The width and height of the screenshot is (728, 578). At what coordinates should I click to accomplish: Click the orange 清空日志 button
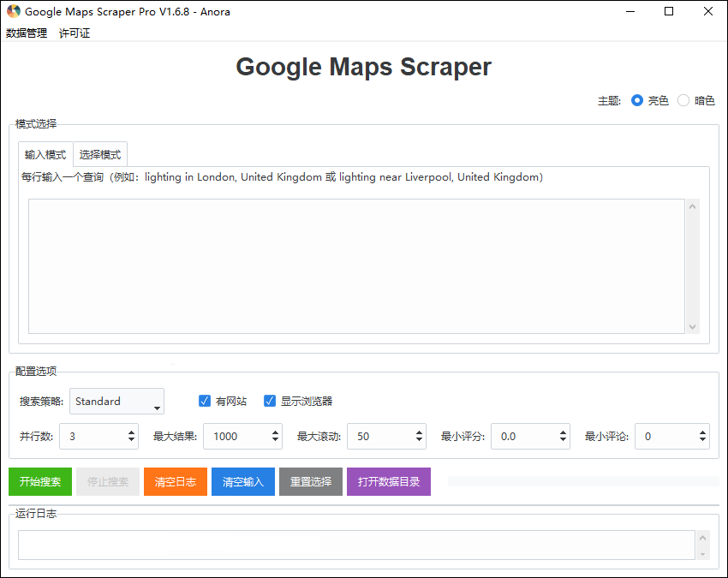[176, 481]
